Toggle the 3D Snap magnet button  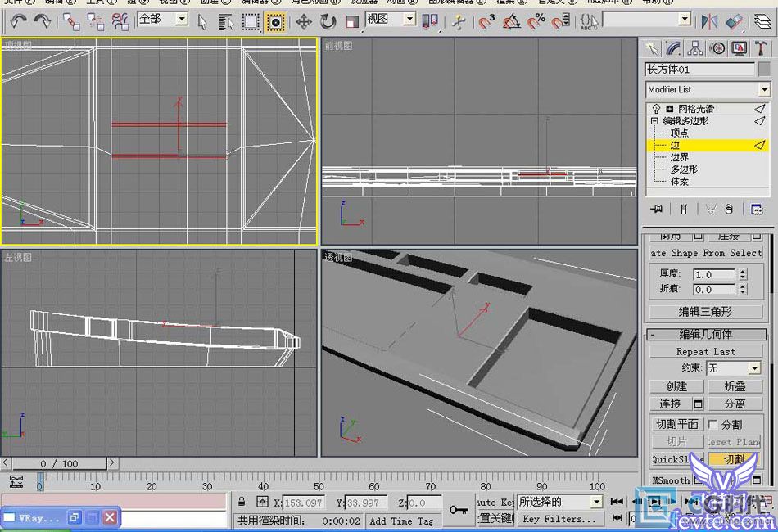(x=486, y=22)
